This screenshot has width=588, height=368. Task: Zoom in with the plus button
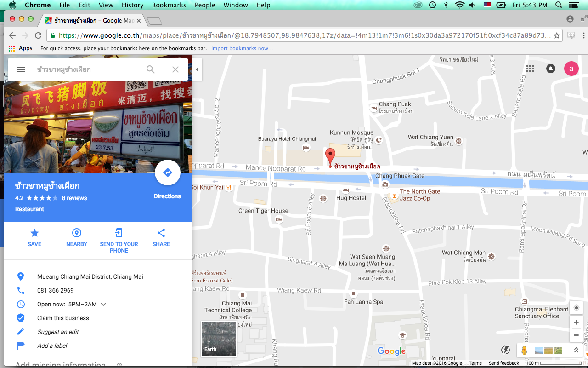point(577,322)
